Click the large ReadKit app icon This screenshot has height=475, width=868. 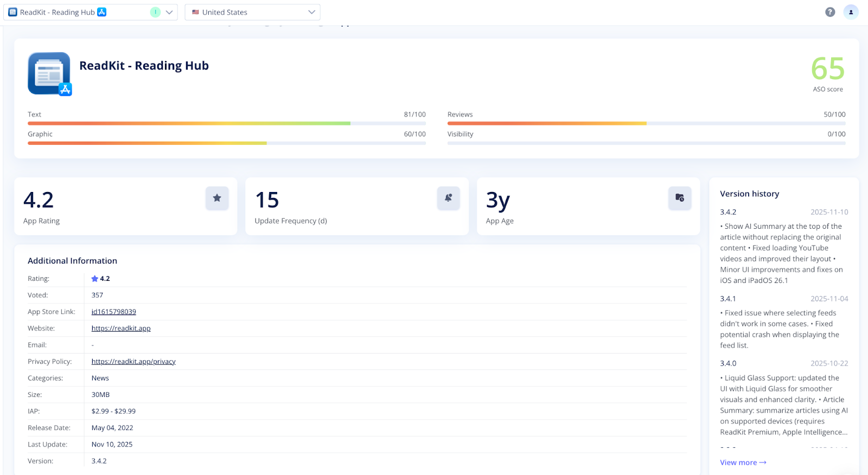49,73
